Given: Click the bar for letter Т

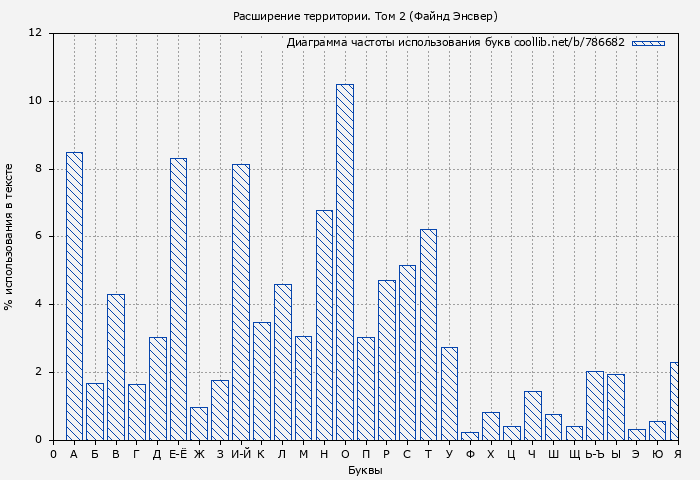Looking at the screenshot, I should (428, 335).
